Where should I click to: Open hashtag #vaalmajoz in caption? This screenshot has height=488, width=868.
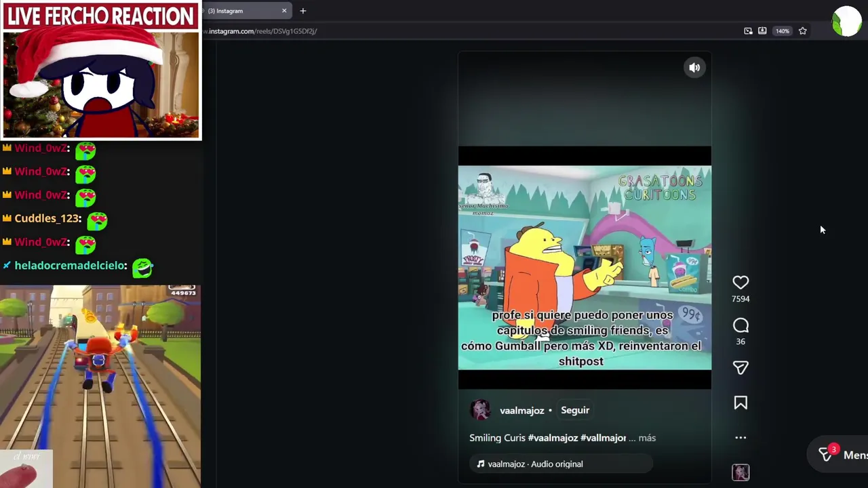pyautogui.click(x=553, y=438)
